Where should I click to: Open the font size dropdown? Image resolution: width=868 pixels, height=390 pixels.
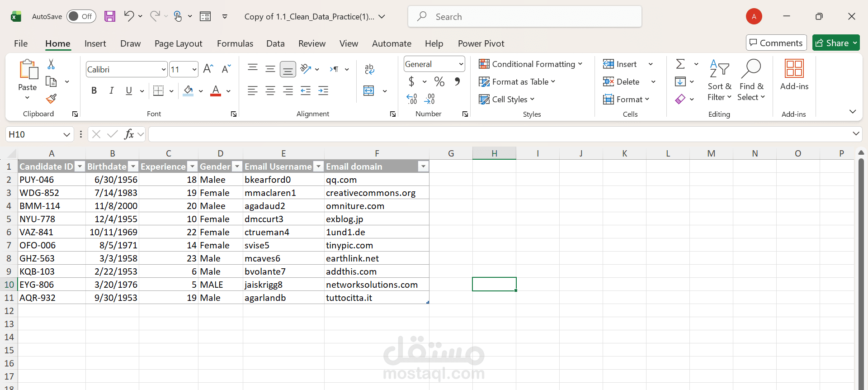tap(194, 69)
